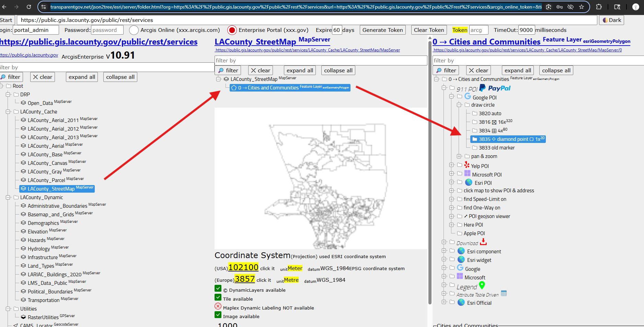Select Demographics MapServer in tree
The image size is (644, 327).
pos(49,223)
